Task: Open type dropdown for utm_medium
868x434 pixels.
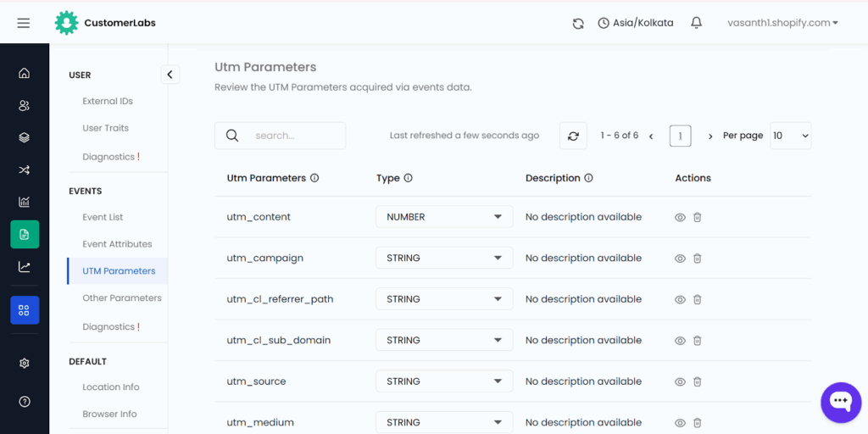Action: click(444, 422)
